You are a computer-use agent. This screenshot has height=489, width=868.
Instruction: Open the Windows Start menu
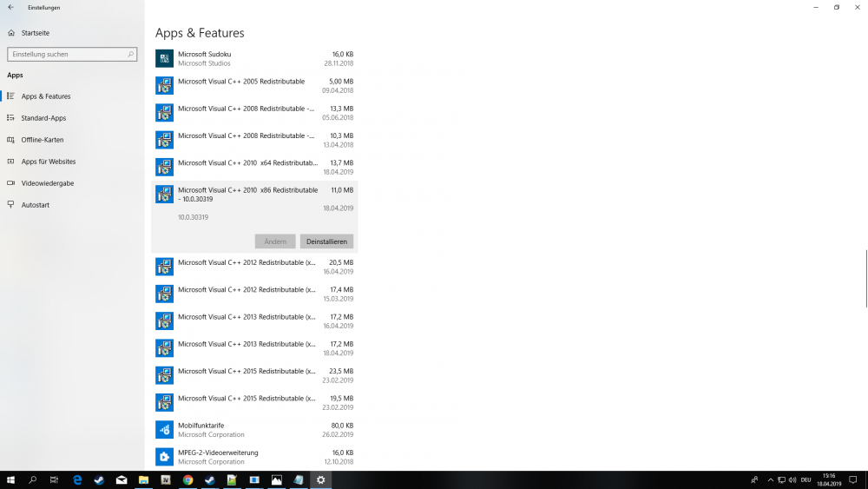(x=10, y=480)
